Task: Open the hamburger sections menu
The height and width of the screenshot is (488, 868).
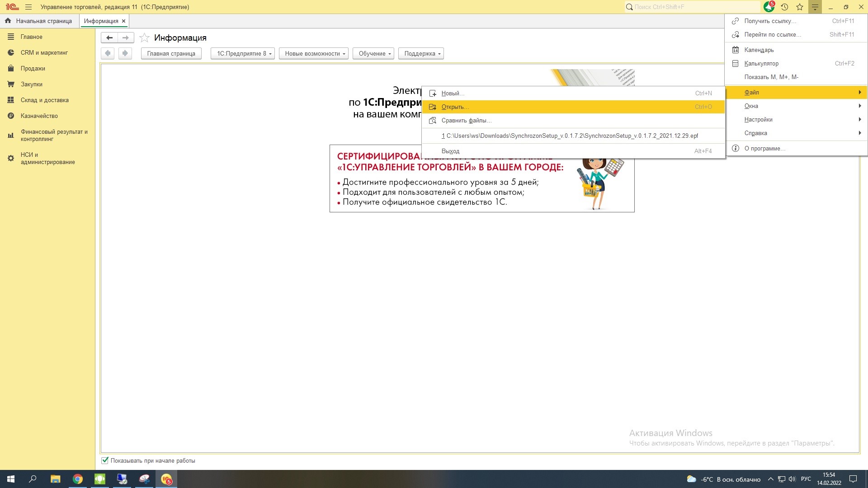Action: 28,7
